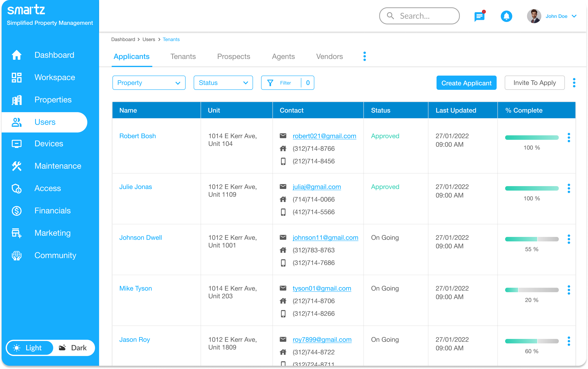Image resolution: width=588 pixels, height=369 pixels.
Task: Open more options for Mike Tyson row
Action: tap(569, 290)
